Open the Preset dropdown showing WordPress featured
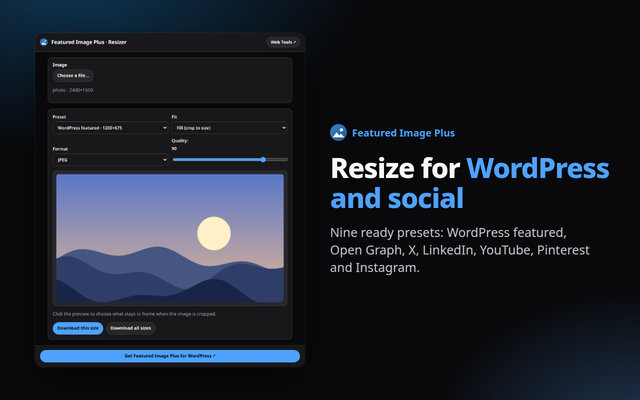The image size is (640, 400). pos(110,128)
